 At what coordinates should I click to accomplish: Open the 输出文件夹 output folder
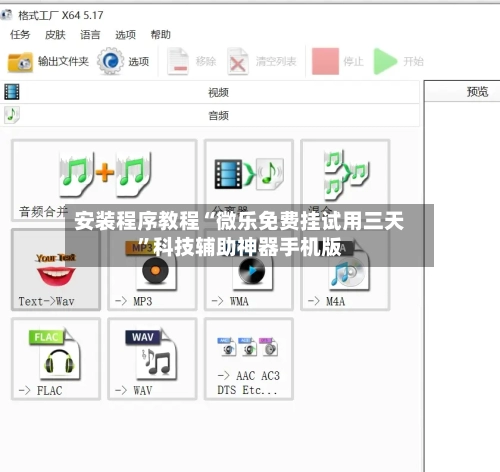pos(48,62)
